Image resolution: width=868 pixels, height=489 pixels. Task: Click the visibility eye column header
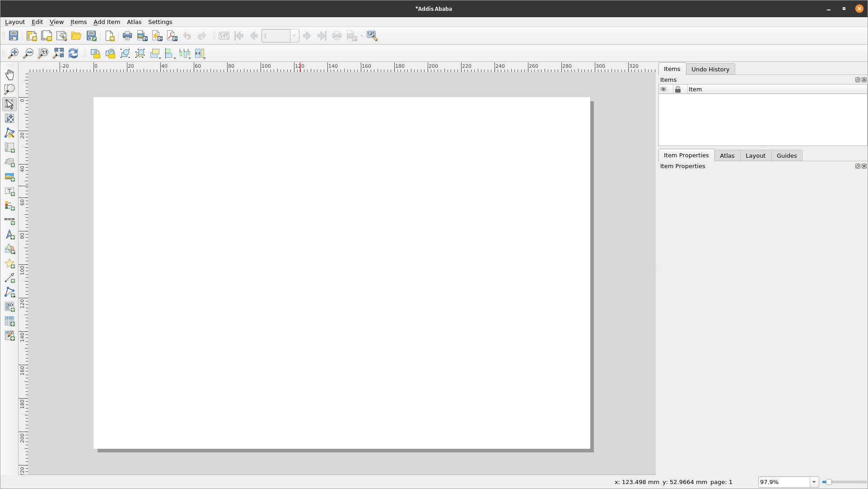(x=663, y=89)
